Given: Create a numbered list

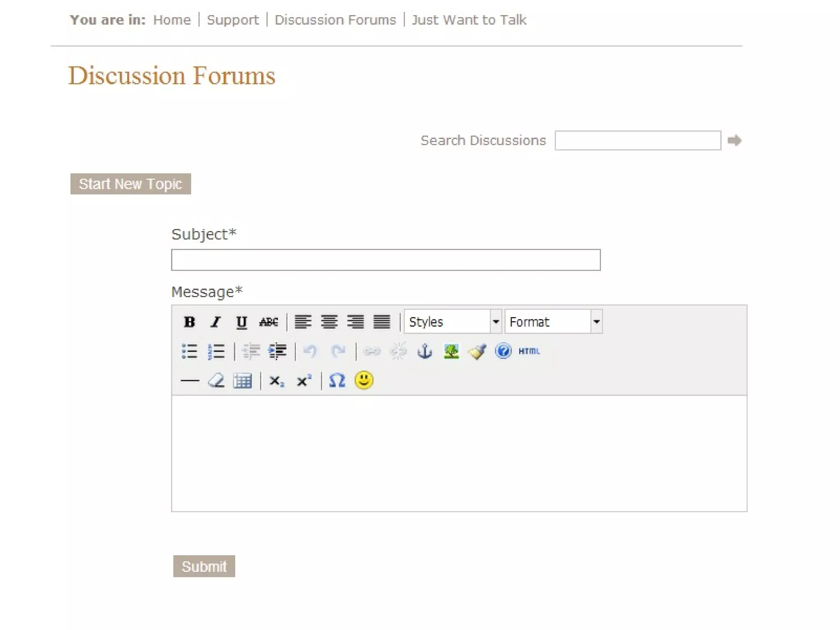Looking at the screenshot, I should click(216, 352).
